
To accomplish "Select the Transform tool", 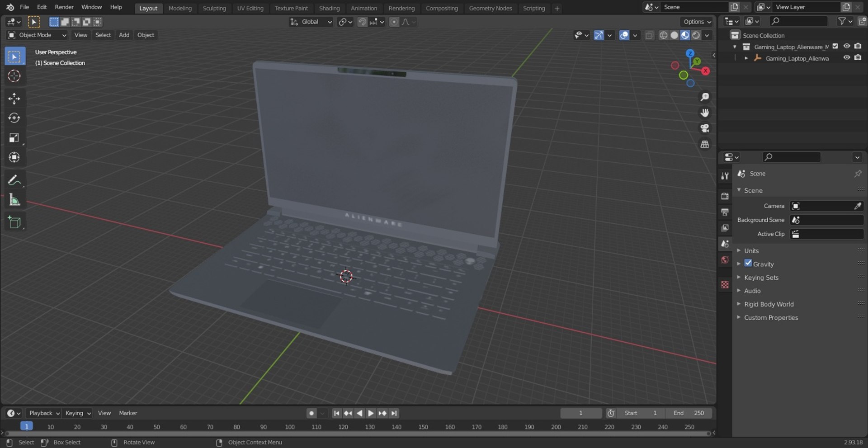I will [x=14, y=157].
